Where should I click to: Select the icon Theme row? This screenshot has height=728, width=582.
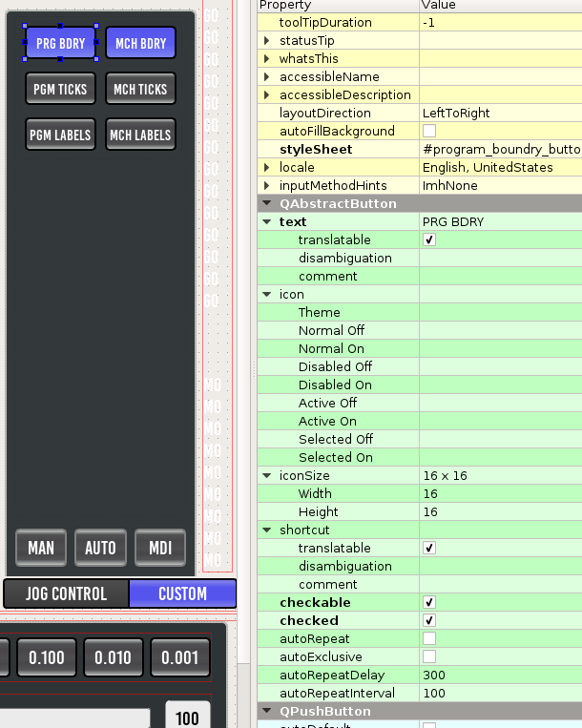pos(420,312)
